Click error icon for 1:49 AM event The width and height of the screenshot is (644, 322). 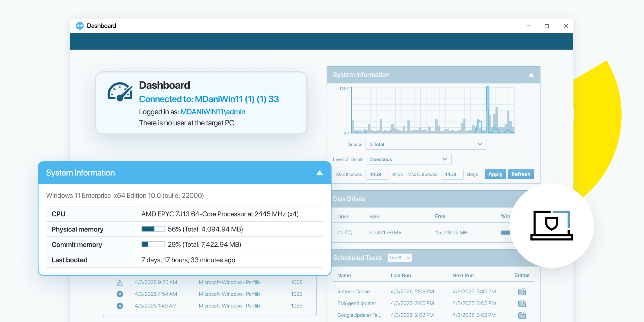point(120,306)
